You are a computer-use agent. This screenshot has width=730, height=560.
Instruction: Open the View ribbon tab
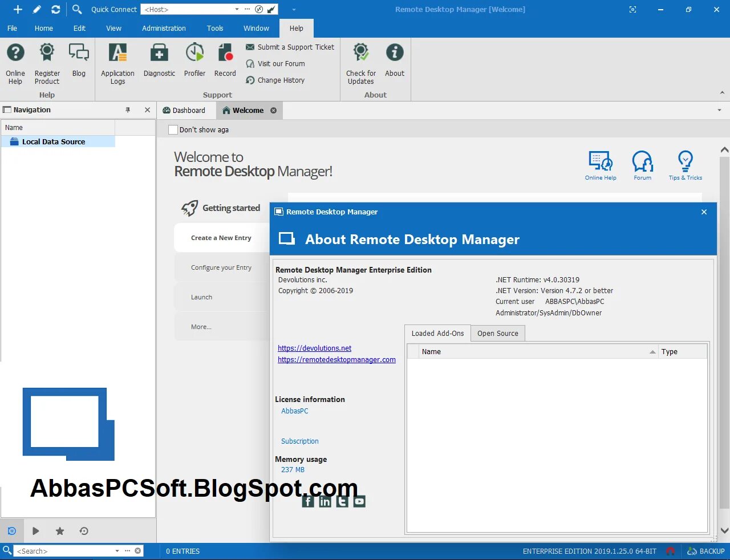click(113, 28)
